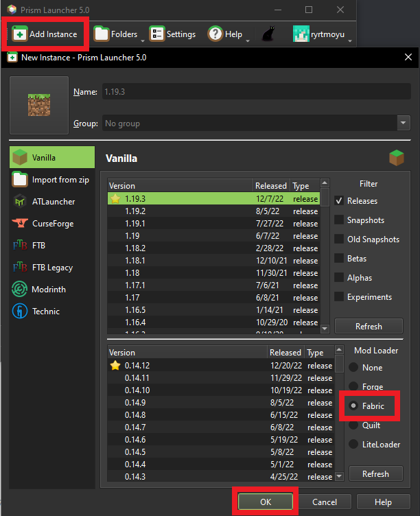Open the Help toolbar menu

click(225, 34)
